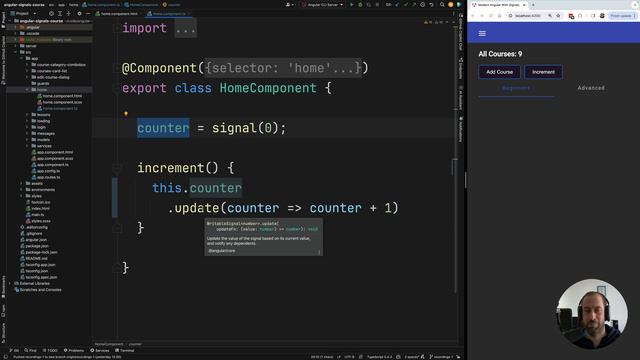Bookmark the page with the star icon
Viewport: 640px width, 360px height.
[x=558, y=16]
